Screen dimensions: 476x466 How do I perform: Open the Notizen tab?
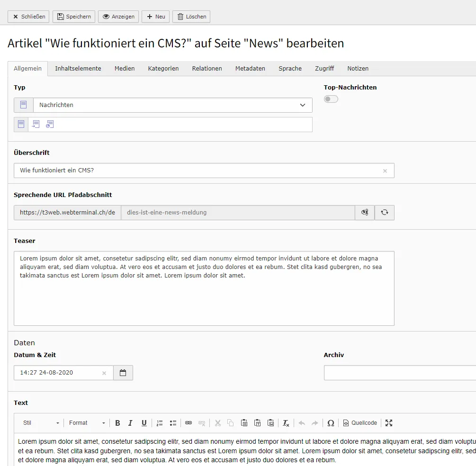358,69
